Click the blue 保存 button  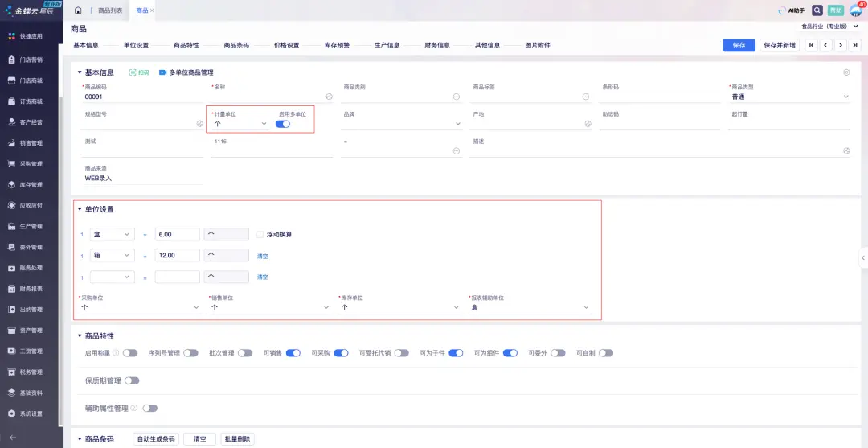(739, 45)
